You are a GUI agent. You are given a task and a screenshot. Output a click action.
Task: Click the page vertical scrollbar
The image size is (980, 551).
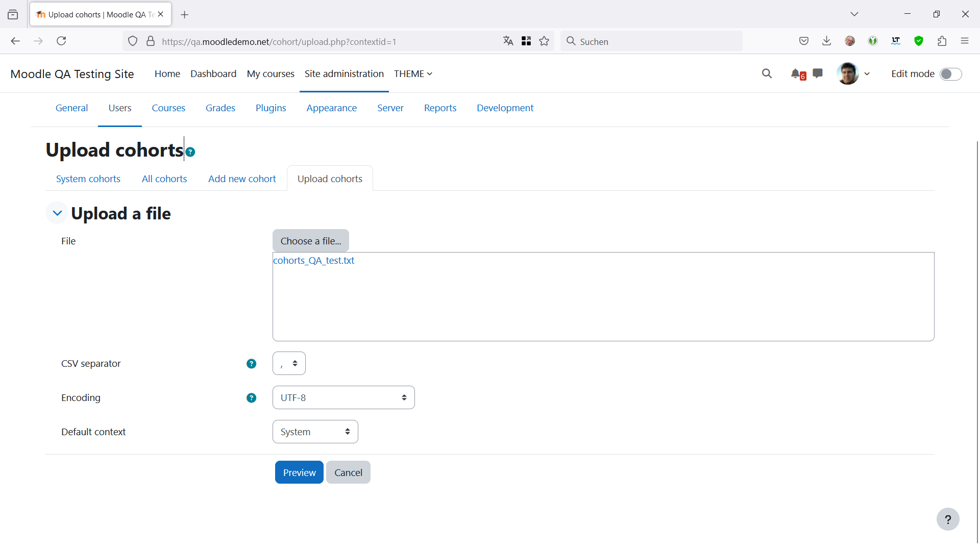pos(977,342)
